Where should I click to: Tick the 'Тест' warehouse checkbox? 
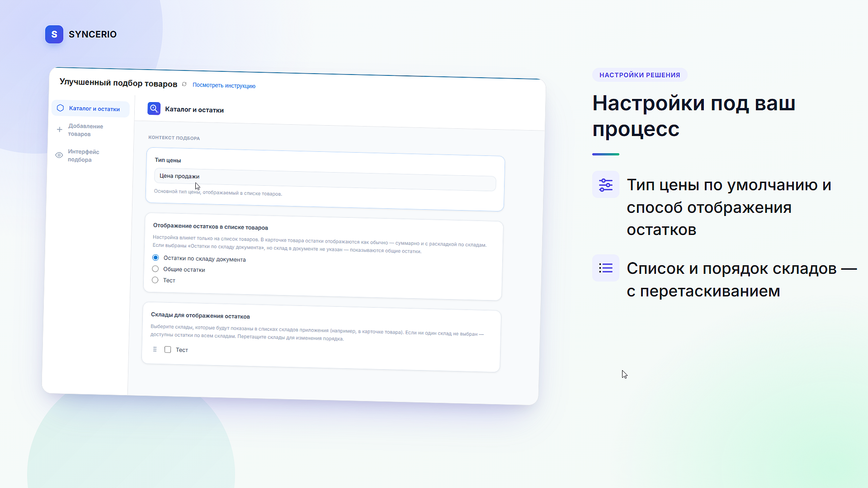pos(168,349)
